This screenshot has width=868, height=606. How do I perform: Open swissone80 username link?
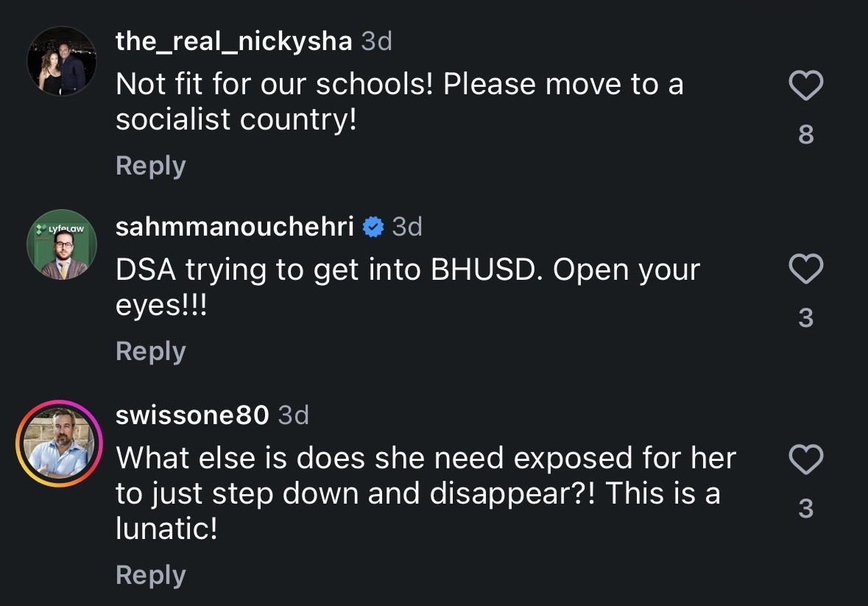(192, 415)
